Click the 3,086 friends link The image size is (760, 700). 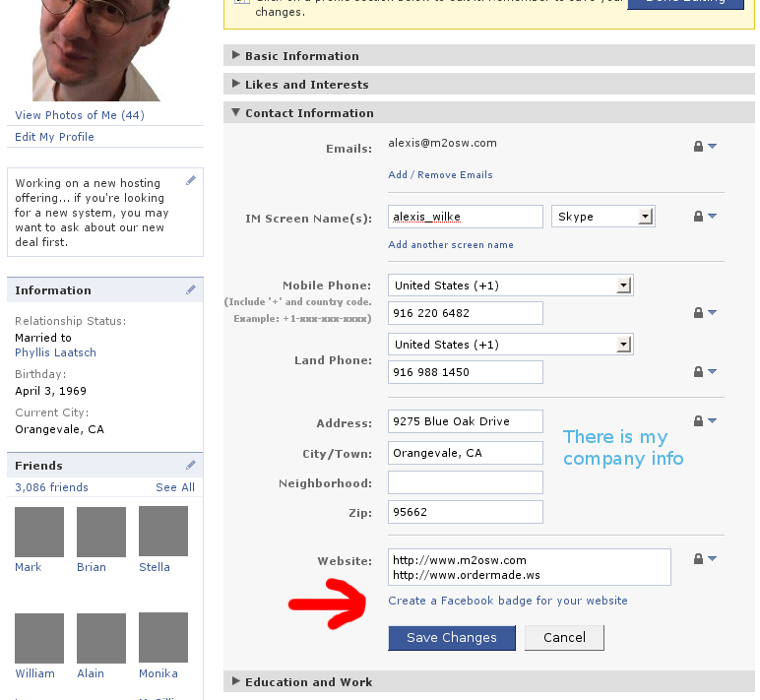tap(51, 487)
